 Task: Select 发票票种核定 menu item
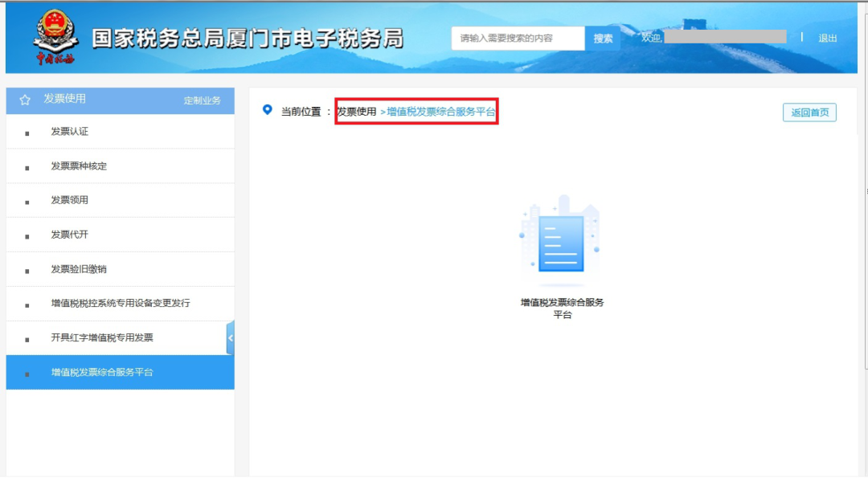point(79,166)
